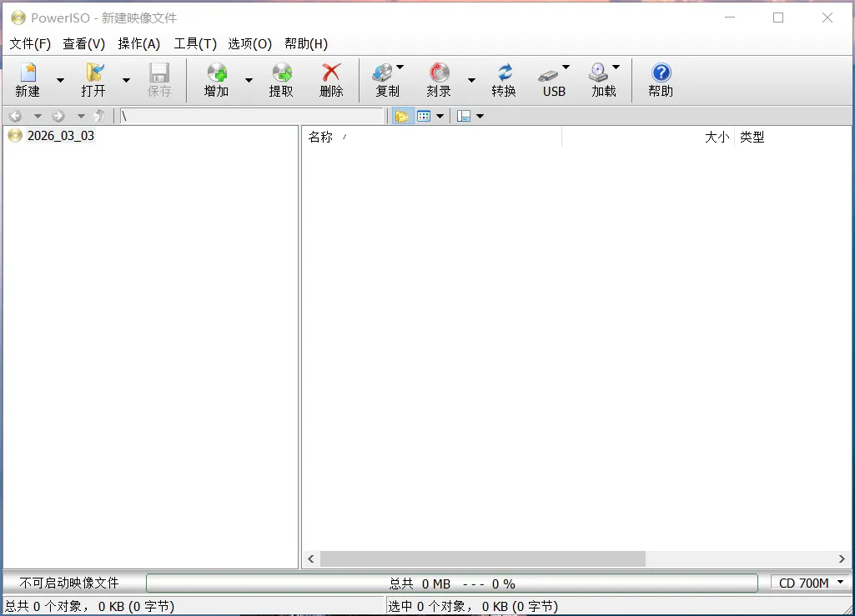Click the PowerISO title bar disc icon
Screen dimensions: 855x616
pyautogui.click(x=18, y=18)
